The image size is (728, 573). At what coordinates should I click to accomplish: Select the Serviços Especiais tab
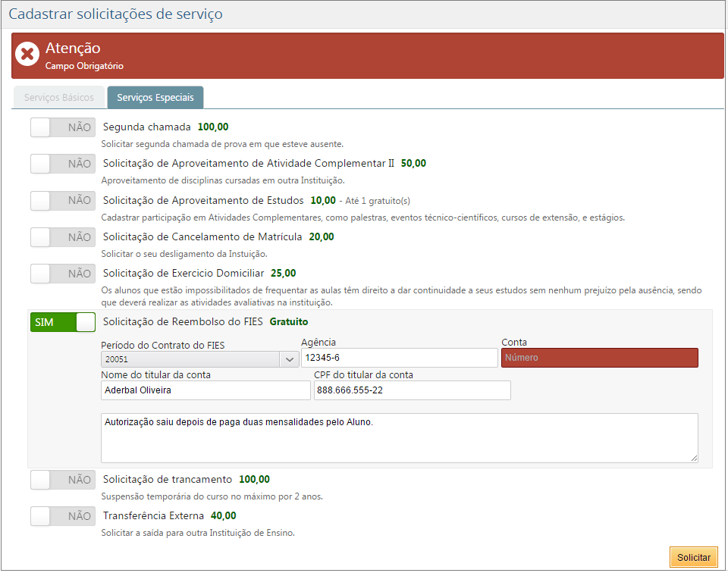point(155,98)
